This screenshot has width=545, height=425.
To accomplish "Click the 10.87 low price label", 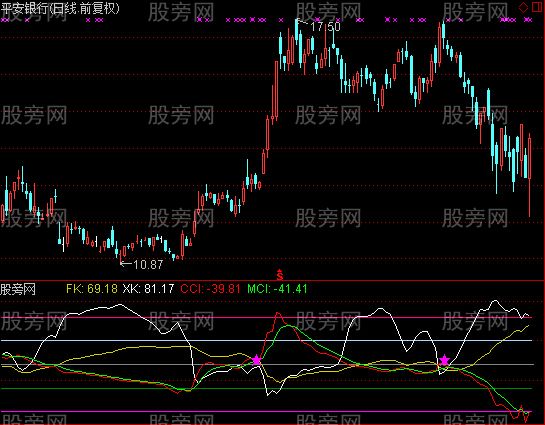I will pyautogui.click(x=148, y=265).
